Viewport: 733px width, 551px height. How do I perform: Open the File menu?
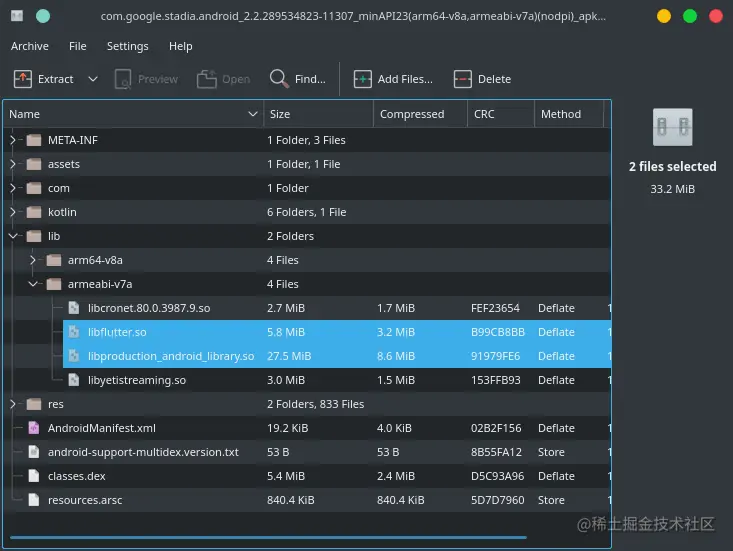tap(78, 46)
